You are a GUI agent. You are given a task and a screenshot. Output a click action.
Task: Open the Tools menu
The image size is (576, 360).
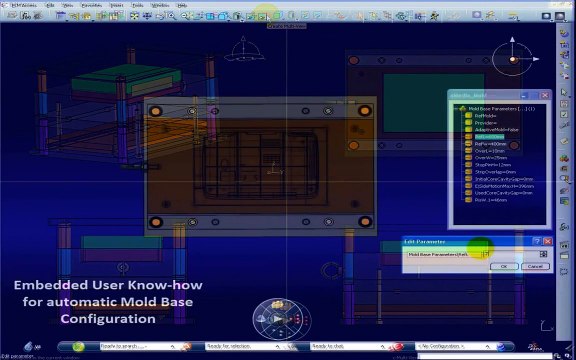click(x=138, y=6)
